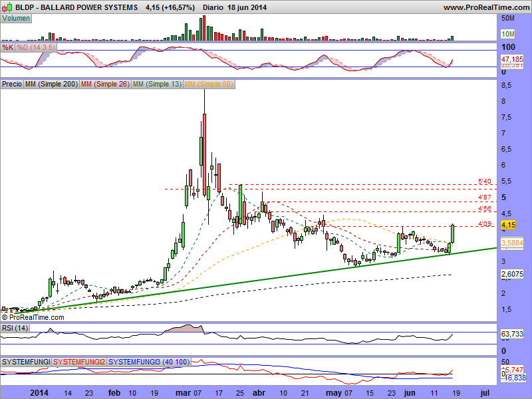Click the 4'09 resistance level label
Screen dimensions: 532x399
(x=485, y=223)
